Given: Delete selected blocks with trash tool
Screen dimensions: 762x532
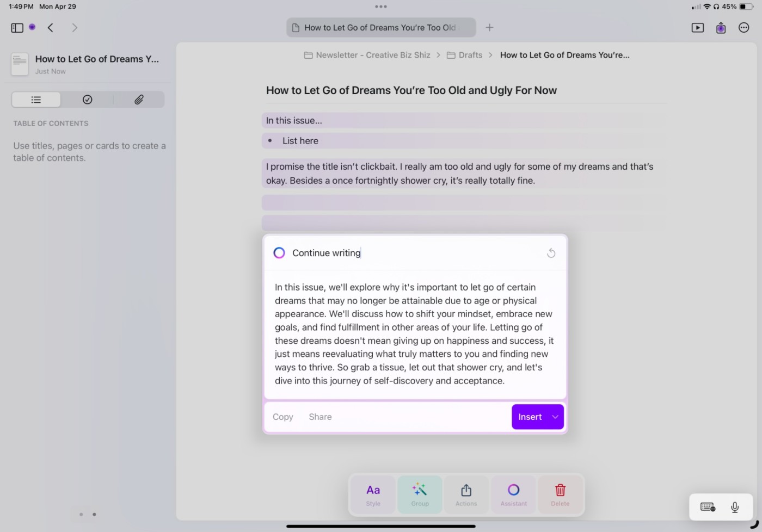Looking at the screenshot, I should click(x=560, y=495).
